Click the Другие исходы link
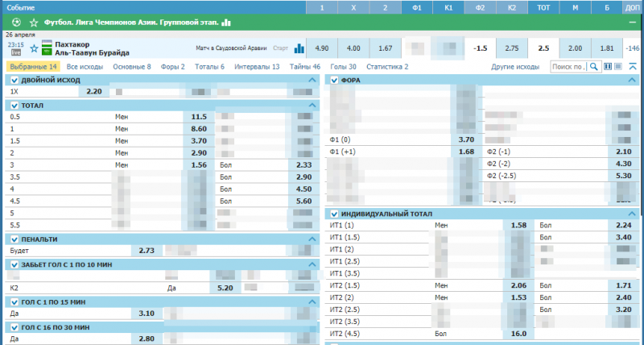 515,67
